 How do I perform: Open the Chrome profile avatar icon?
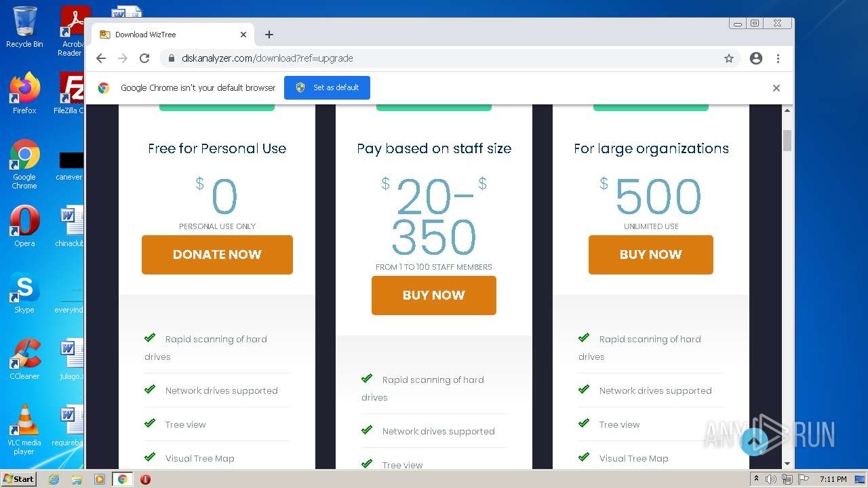[x=756, y=58]
